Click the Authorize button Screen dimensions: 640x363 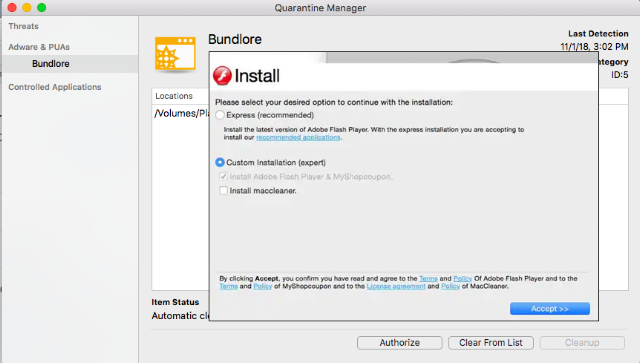400,343
